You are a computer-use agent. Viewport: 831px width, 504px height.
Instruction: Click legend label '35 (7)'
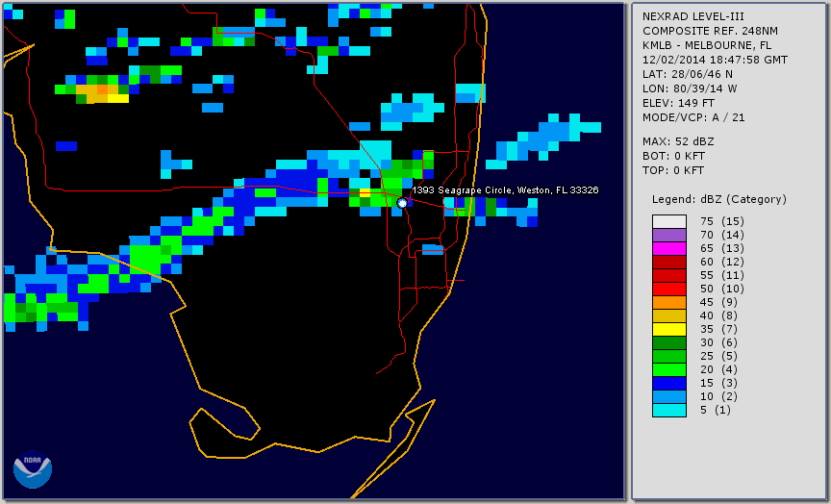coord(718,329)
